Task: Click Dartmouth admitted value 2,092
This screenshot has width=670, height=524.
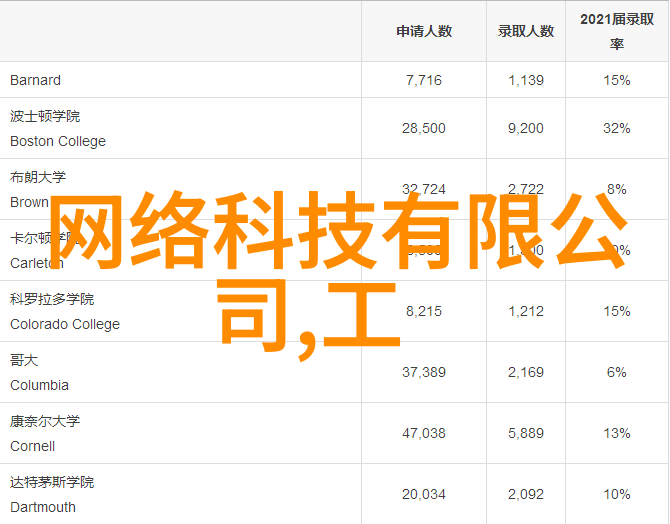Action: click(x=526, y=495)
